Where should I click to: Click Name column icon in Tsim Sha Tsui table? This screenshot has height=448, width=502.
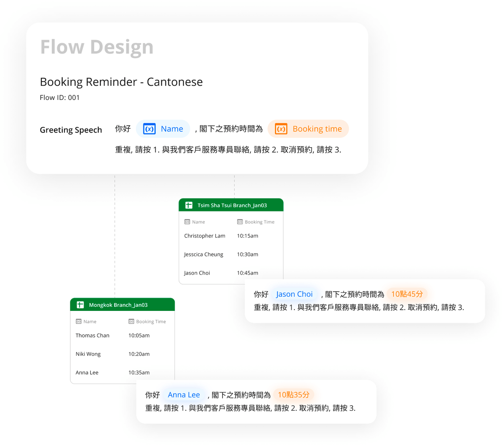click(x=187, y=222)
